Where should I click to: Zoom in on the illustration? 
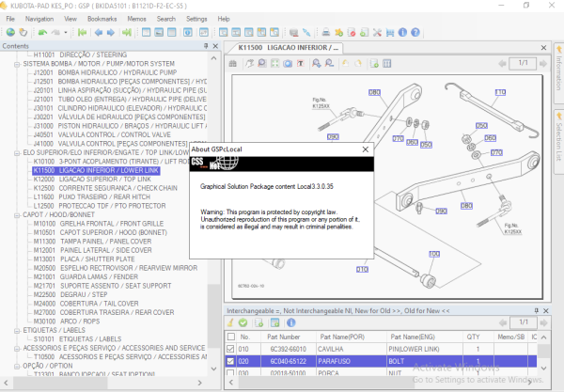tap(317, 64)
